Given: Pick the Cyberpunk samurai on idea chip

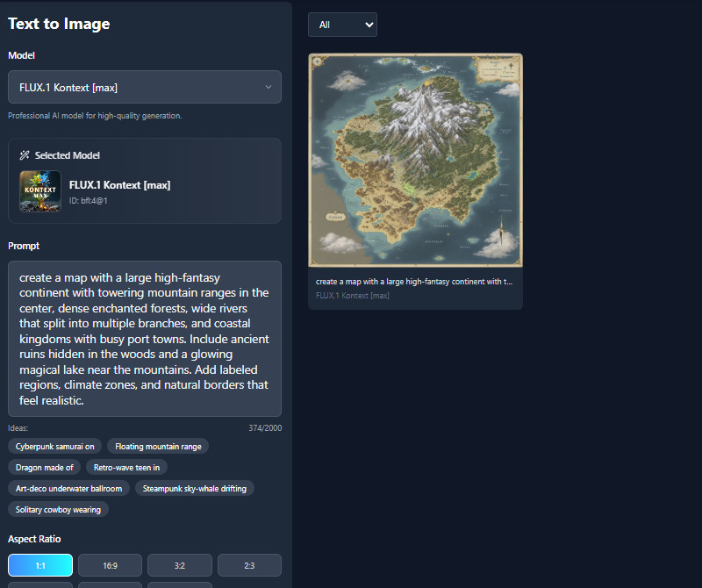Looking at the screenshot, I should point(55,447).
